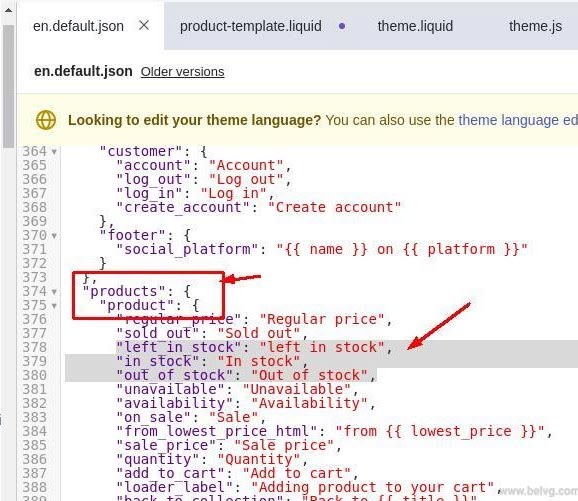Screen dimensions: 578x501
Task: Click the globe icon in language banner
Action: [46, 120]
